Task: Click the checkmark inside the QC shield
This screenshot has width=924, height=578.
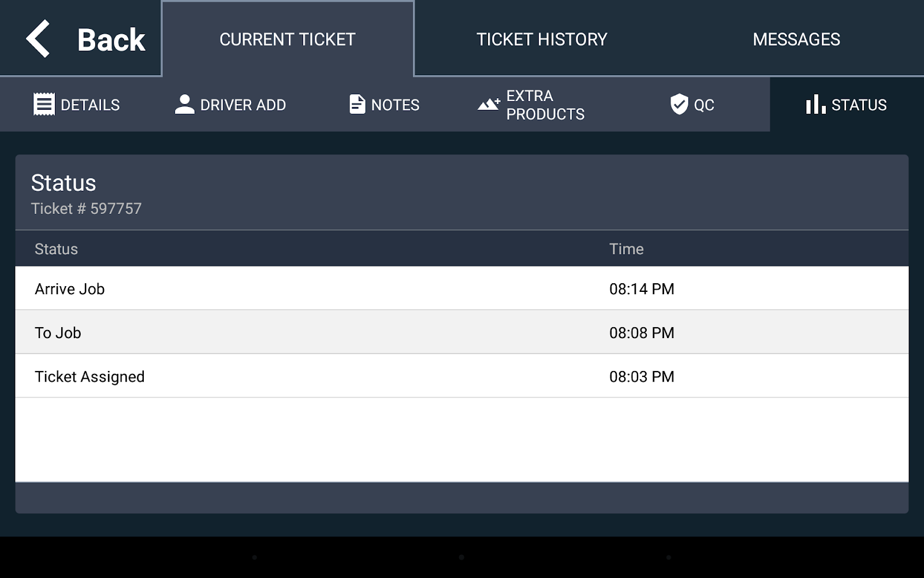Action: (679, 104)
